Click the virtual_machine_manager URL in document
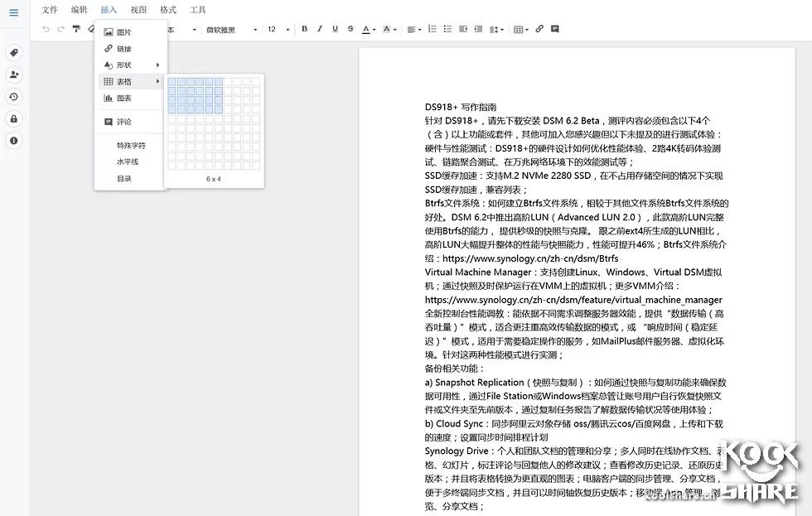The width and height of the screenshot is (812, 516). coord(573,300)
